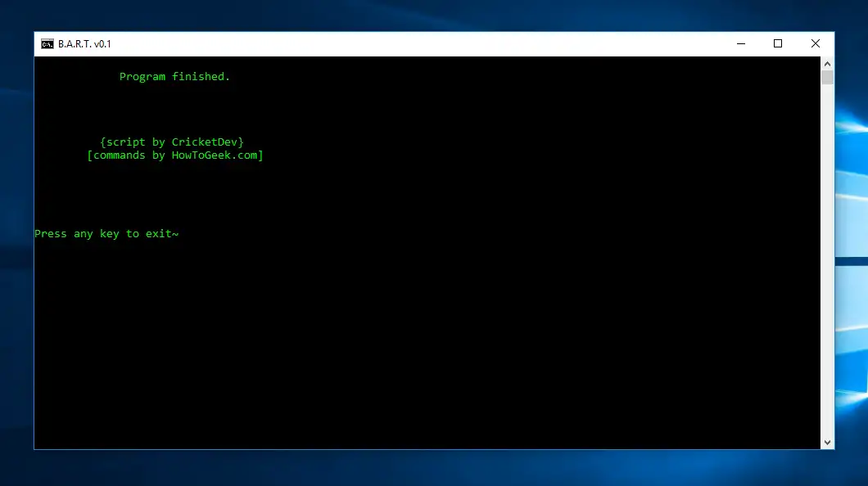
Task: Close the B.A.R.T. v0.1 window
Action: (816, 43)
